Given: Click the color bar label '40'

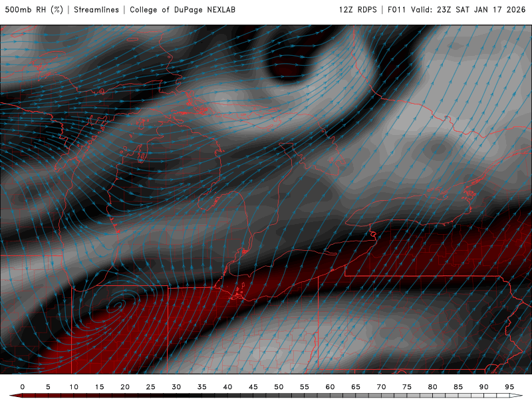Looking at the screenshot, I should coord(227,387).
